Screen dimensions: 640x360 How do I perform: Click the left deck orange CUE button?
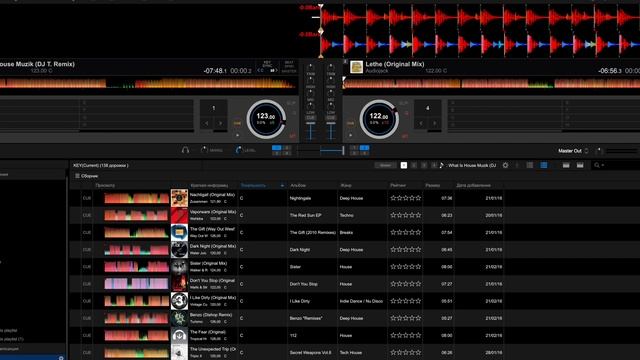237,123
